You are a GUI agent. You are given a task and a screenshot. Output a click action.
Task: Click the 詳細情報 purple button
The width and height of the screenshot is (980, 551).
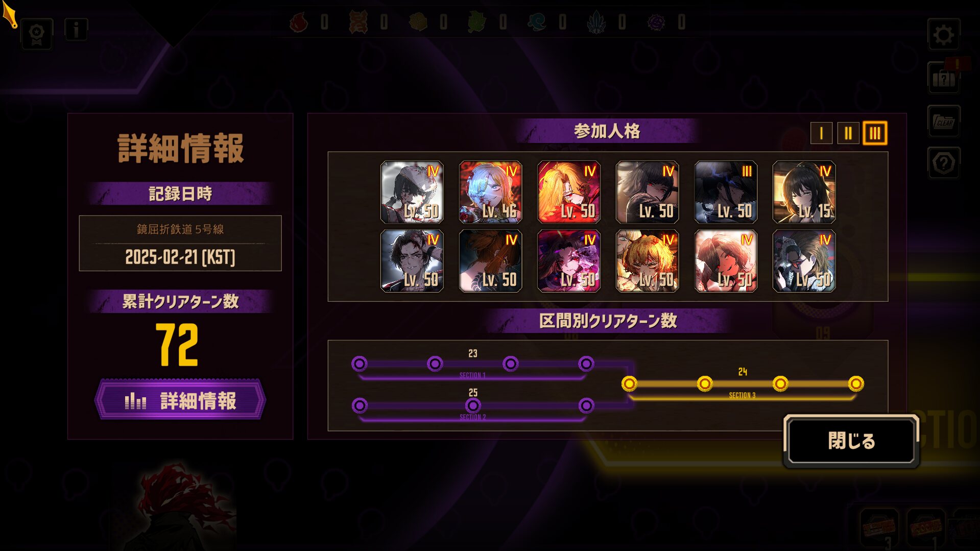[x=180, y=400]
